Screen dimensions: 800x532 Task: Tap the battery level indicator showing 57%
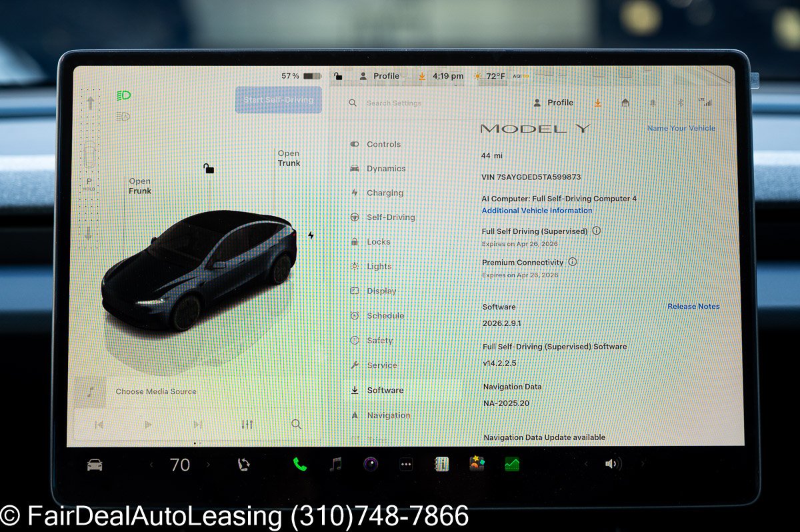[x=301, y=76]
